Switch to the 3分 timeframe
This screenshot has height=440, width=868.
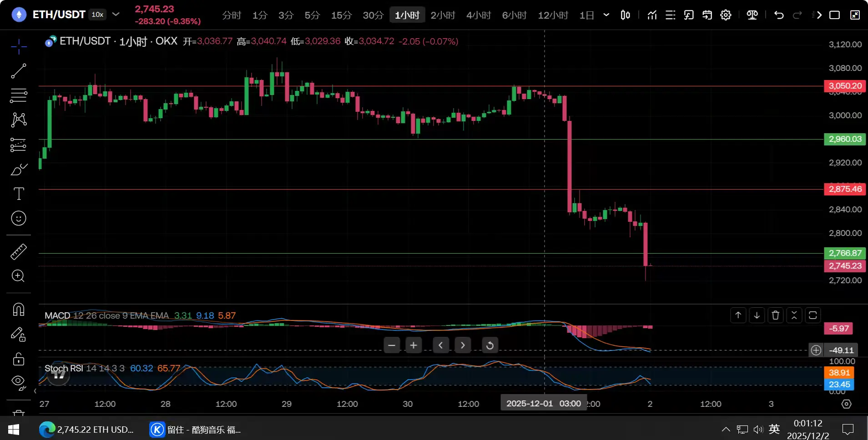[286, 15]
